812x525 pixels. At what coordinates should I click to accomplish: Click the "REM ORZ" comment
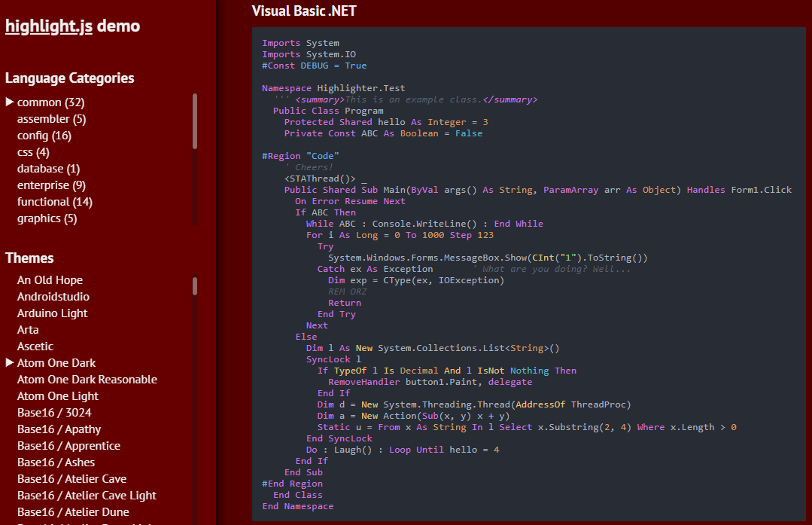348,291
